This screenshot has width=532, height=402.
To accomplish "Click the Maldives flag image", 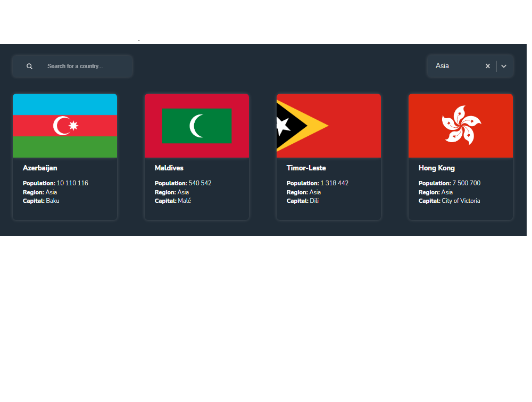I will click(196, 126).
